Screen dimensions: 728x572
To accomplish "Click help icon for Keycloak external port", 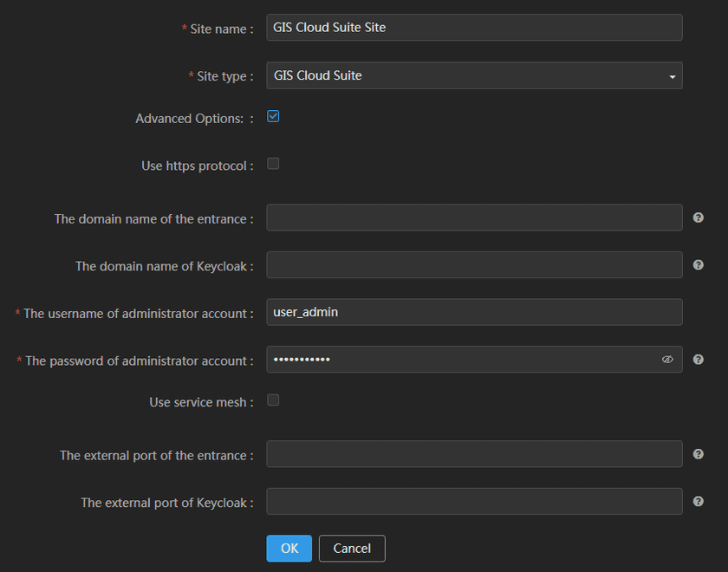I will coord(699,501).
